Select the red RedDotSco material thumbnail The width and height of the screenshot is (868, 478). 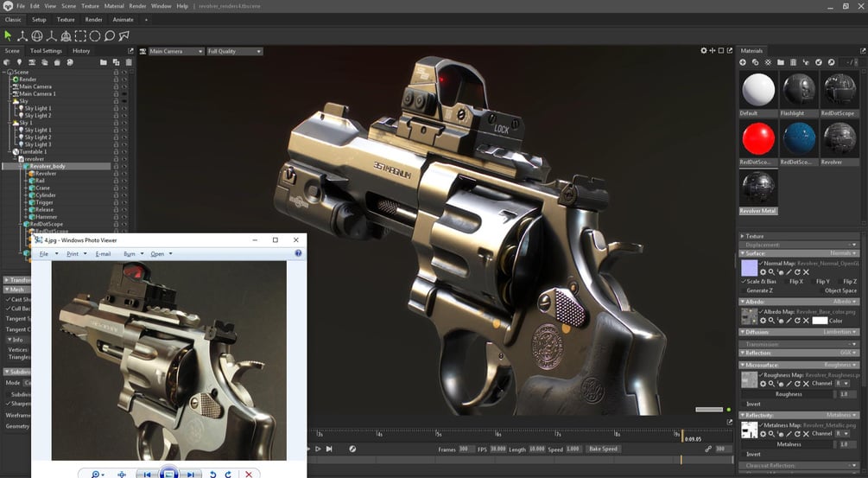(x=758, y=138)
